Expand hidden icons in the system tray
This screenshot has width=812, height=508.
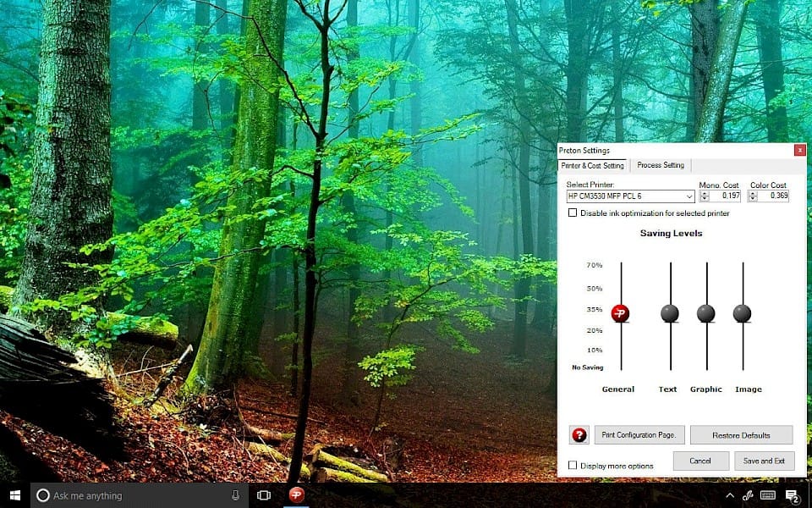(729, 495)
